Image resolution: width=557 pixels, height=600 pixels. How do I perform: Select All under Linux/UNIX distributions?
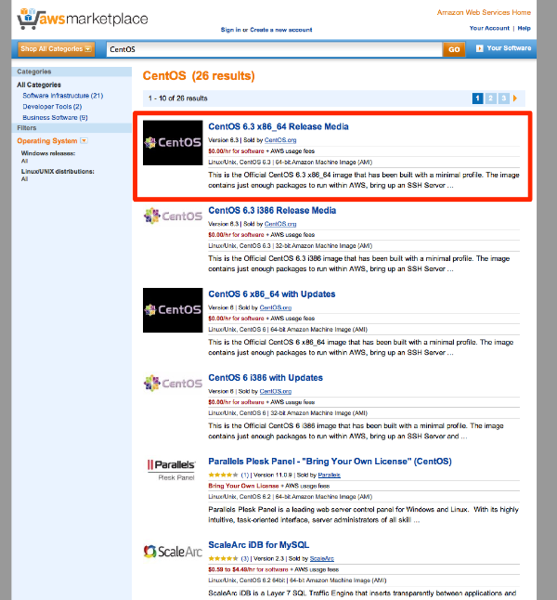[x=24, y=179]
